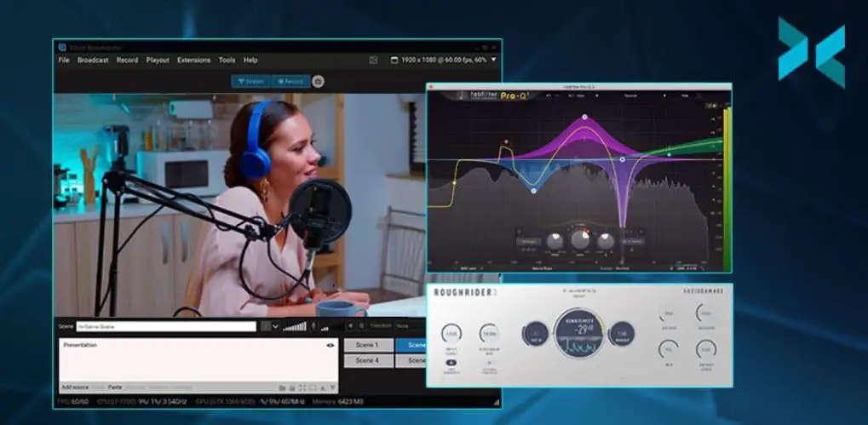
Task: Click the top magenta EQ band node in Pro-Q
Action: (584, 118)
